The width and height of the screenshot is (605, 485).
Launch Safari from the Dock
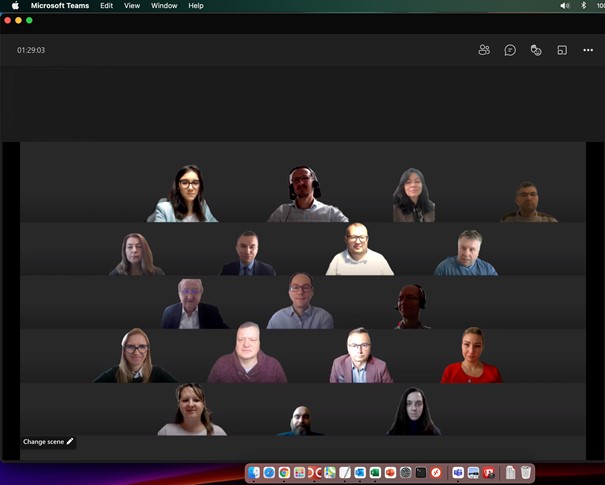[269, 473]
